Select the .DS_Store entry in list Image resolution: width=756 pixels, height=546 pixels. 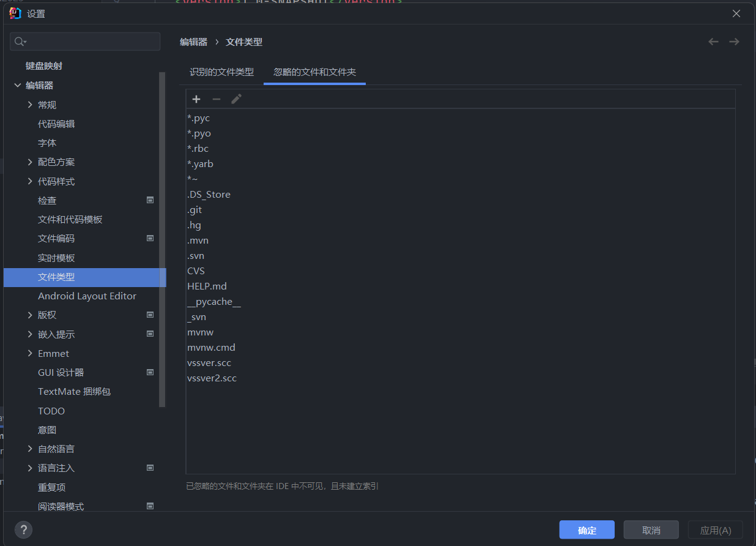coord(209,195)
